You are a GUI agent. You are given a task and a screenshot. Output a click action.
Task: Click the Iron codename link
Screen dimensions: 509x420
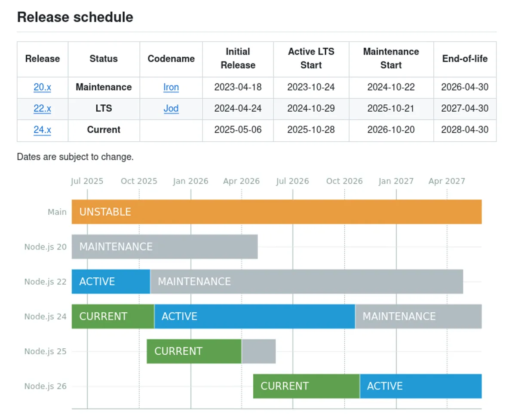171,87
